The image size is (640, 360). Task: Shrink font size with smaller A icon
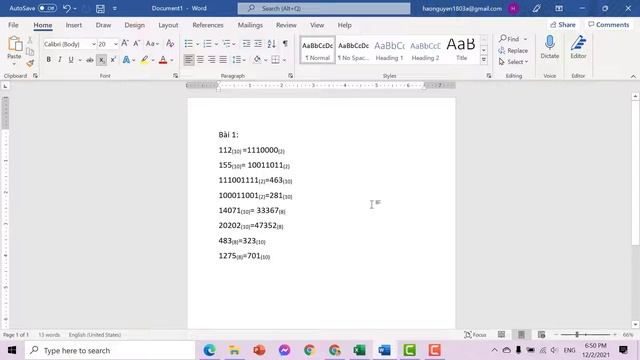point(137,44)
